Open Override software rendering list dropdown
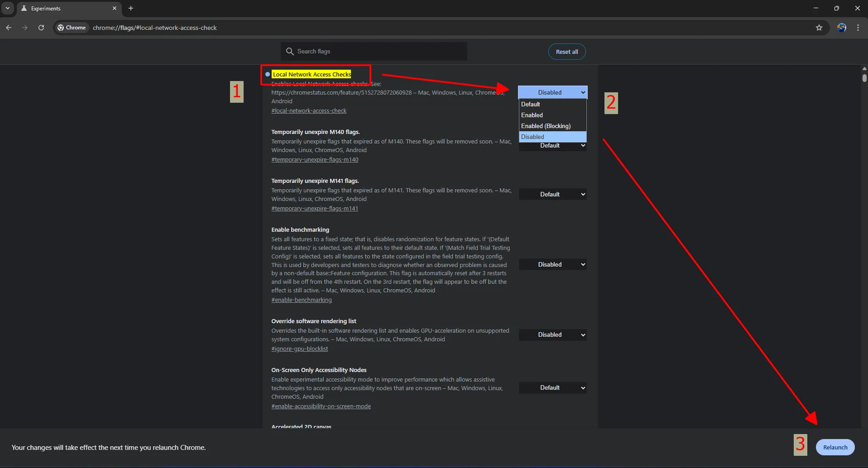The height and width of the screenshot is (468, 868). click(552, 334)
